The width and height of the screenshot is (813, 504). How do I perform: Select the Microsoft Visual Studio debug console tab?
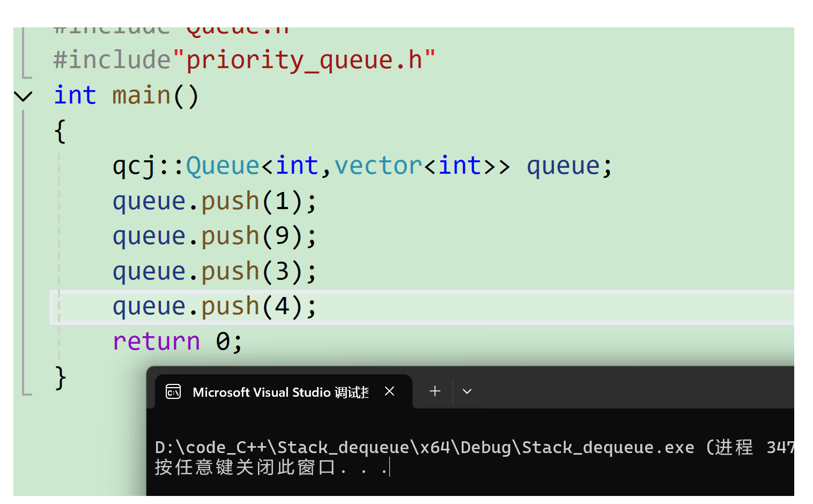(x=283, y=392)
